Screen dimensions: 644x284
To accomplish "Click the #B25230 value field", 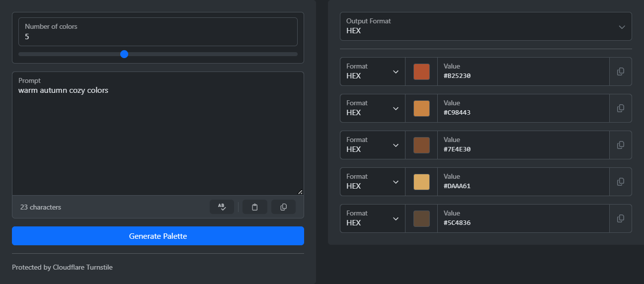I will pos(523,71).
